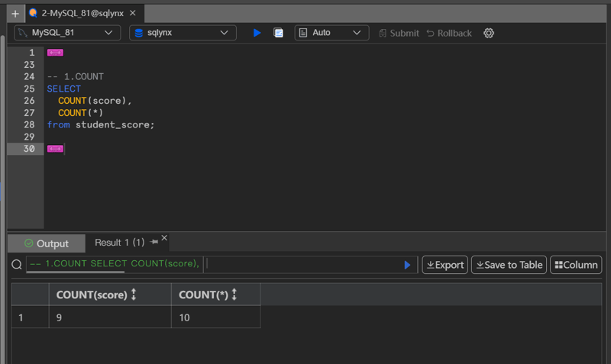Open the Auto commit mode dropdown
Viewport: 611px width, 364px height.
click(331, 33)
